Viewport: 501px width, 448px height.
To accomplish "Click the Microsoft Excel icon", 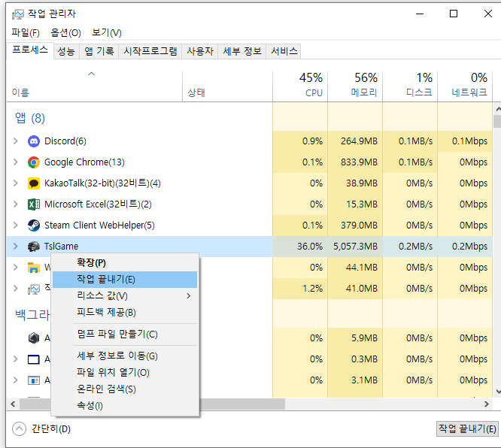I will pyautogui.click(x=34, y=204).
